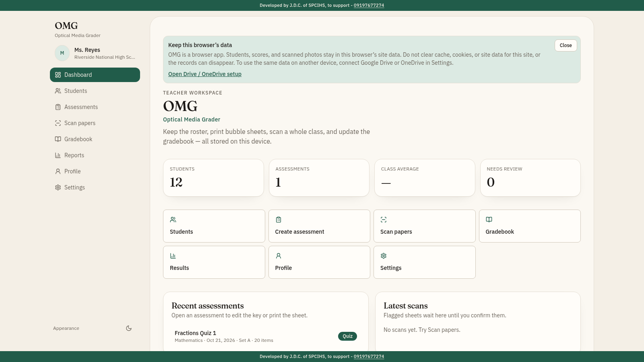This screenshot has width=644, height=362.
Task: Click the Gradebook book icon in sidebar
Action: [58, 139]
